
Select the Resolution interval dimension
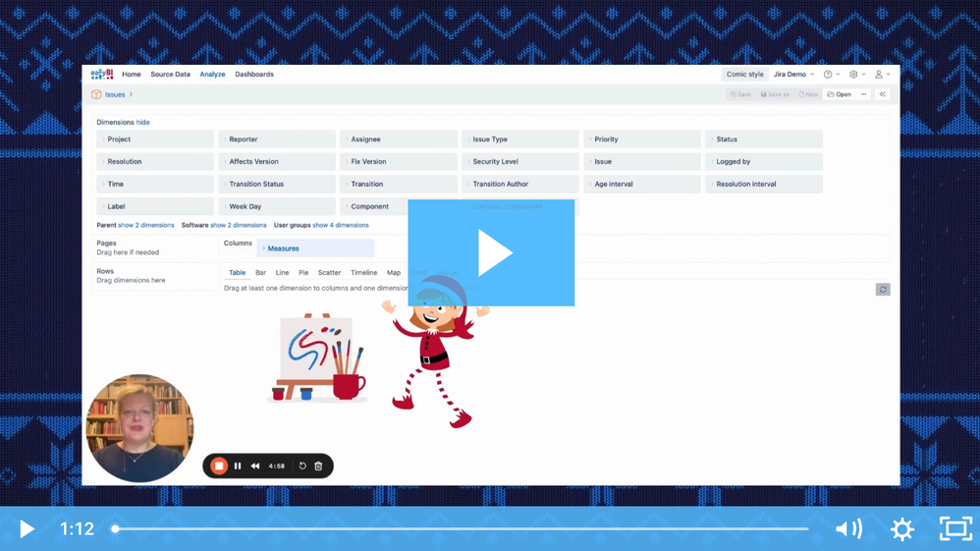pyautogui.click(x=764, y=184)
